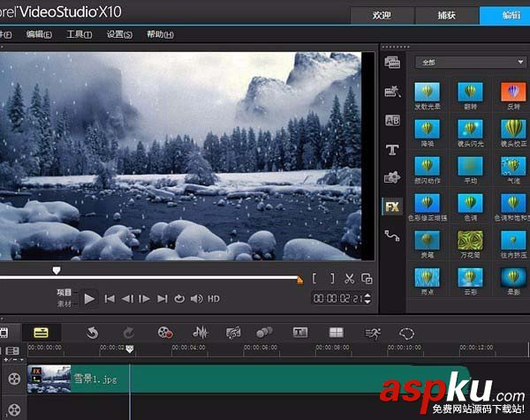Image resolution: width=530 pixels, height=420 pixels.
Task: Open the Auto Music icon
Action: click(233, 333)
